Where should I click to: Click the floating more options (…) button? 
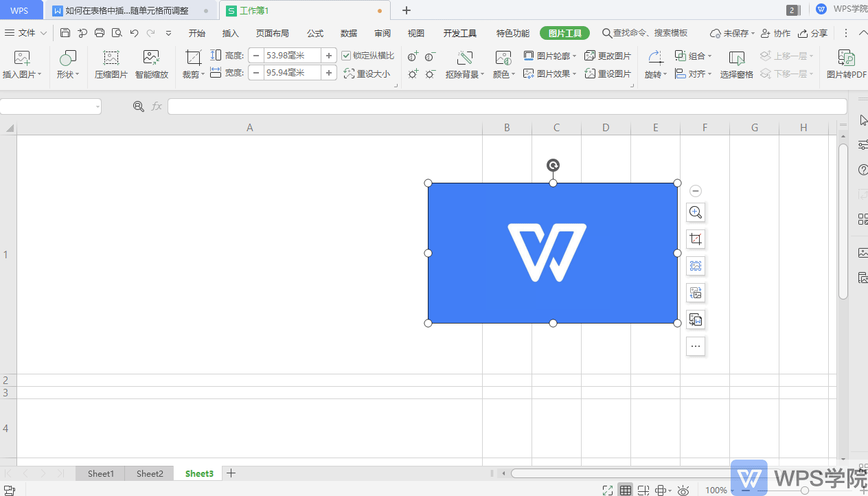[696, 346]
